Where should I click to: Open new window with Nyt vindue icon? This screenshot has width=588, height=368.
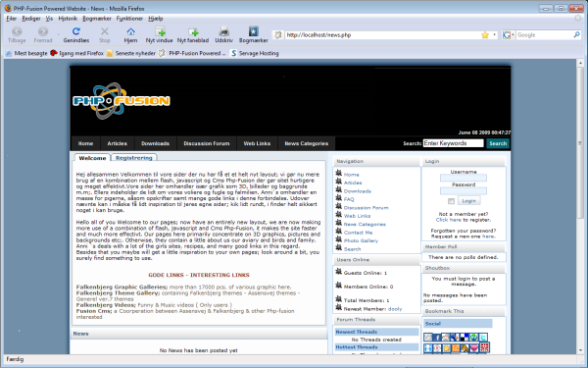tap(160, 31)
